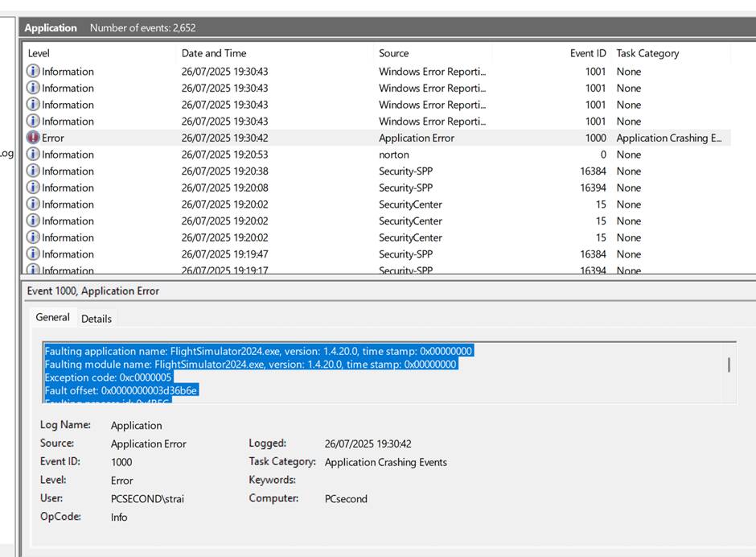Click Event ID value 1000 in details
This screenshot has width=756, height=557.
click(121, 462)
